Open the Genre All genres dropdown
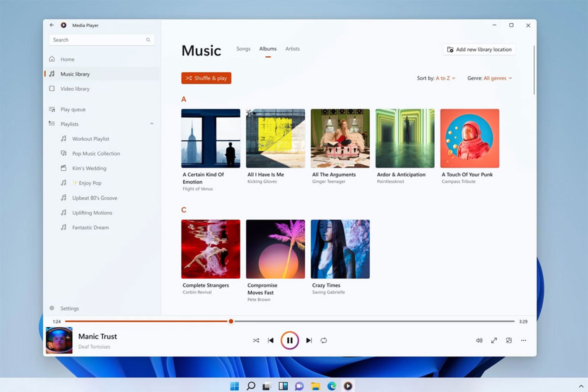This screenshot has width=588, height=392. (497, 78)
